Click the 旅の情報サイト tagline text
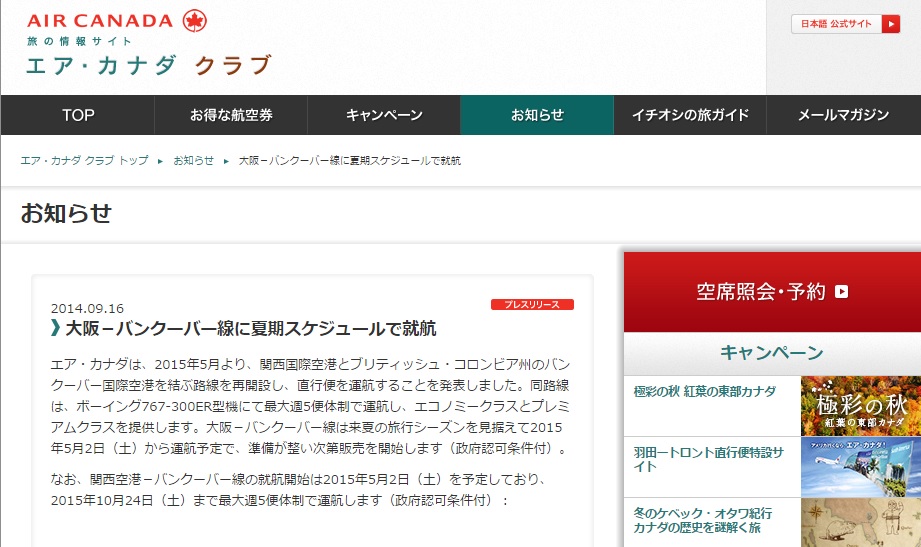 pos(79,41)
